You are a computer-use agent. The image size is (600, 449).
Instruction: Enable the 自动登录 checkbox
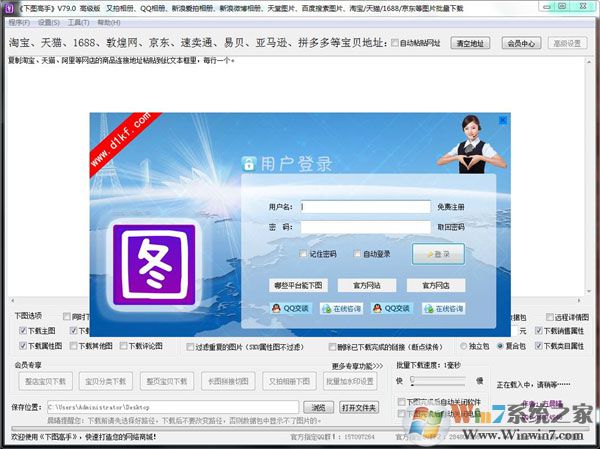(357, 253)
